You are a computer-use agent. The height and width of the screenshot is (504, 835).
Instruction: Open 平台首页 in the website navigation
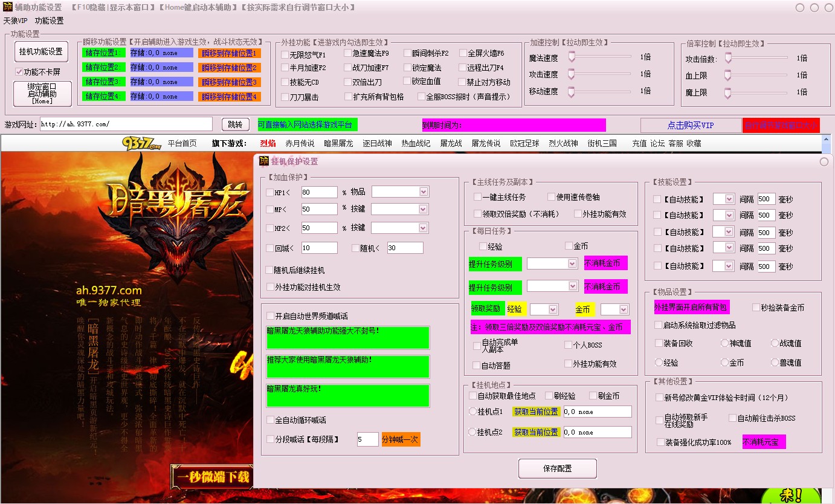(x=182, y=143)
